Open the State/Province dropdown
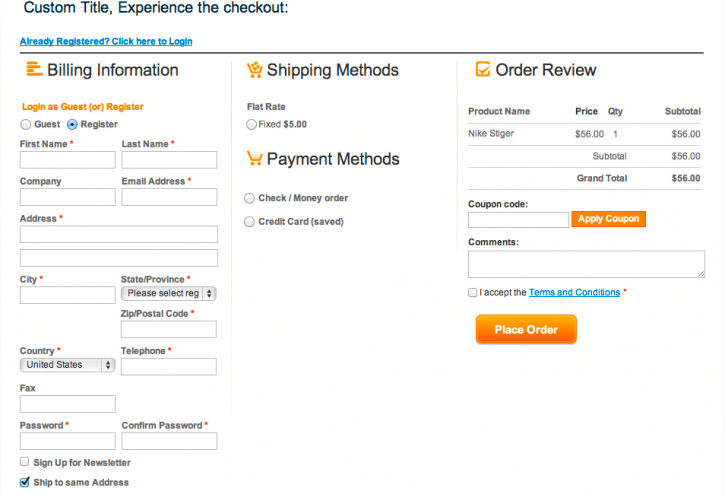Image resolution: width=725 pixels, height=495 pixels. 169,294
